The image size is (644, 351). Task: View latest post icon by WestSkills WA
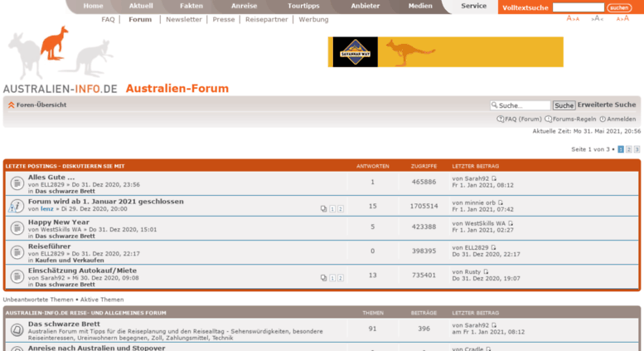pos(511,223)
